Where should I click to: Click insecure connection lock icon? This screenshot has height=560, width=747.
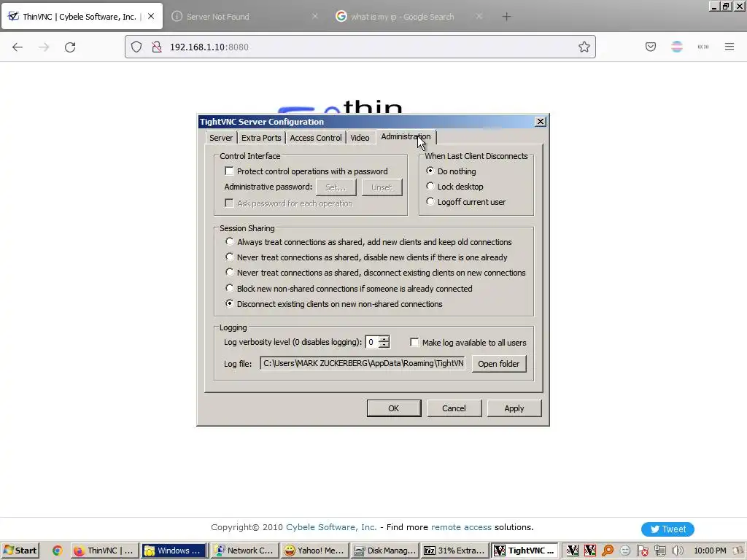tap(156, 47)
